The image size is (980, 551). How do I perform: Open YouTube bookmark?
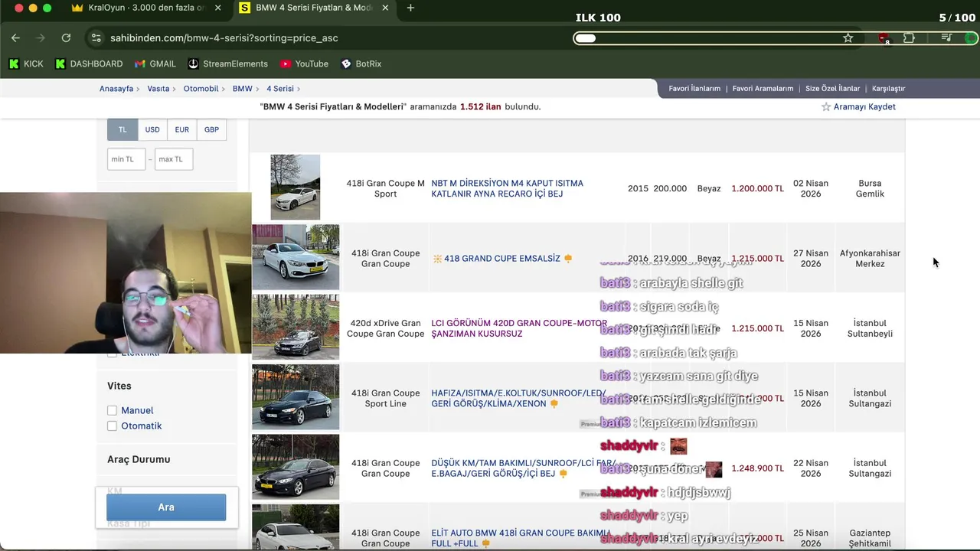[305, 64]
